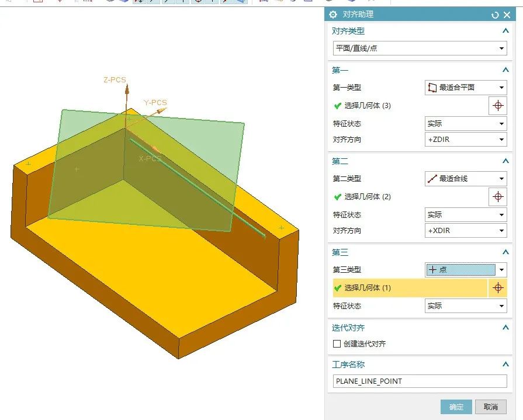Viewport: 523px width, 420px height.
Task: Open the +ZDIR alignment direction dropdown
Action: (466, 140)
